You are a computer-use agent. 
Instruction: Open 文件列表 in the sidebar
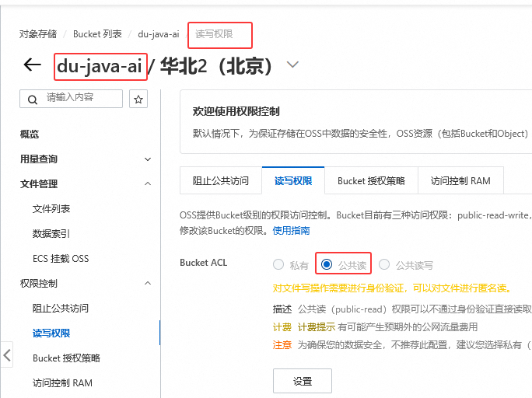tap(51, 209)
